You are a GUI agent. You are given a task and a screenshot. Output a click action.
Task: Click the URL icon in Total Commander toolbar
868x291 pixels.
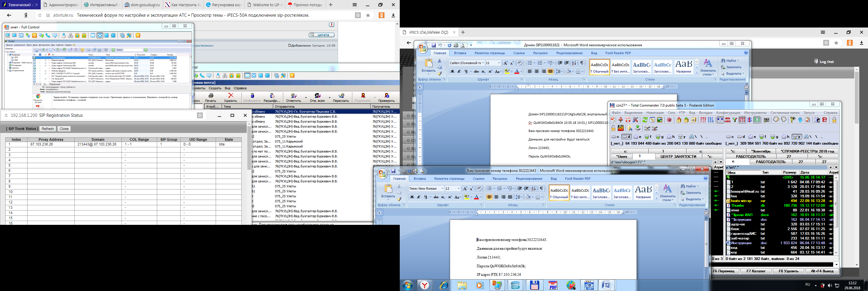[711, 120]
